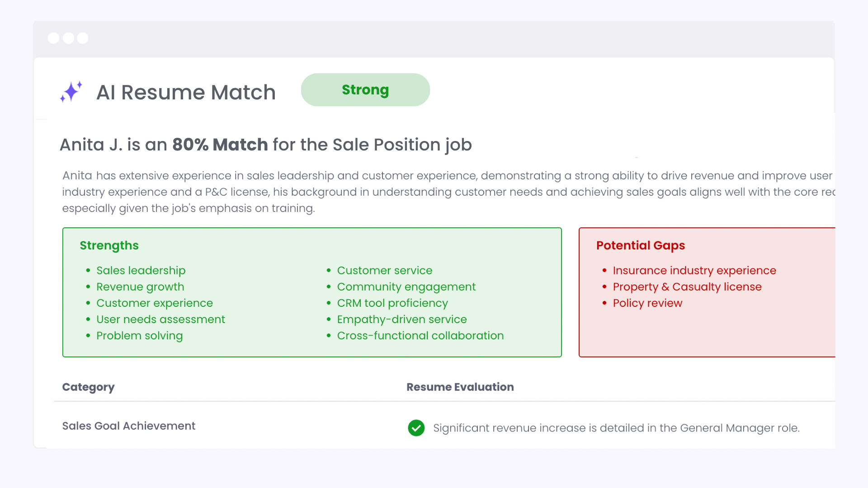Click the Community engagement strength item
868x488 pixels.
(x=406, y=287)
